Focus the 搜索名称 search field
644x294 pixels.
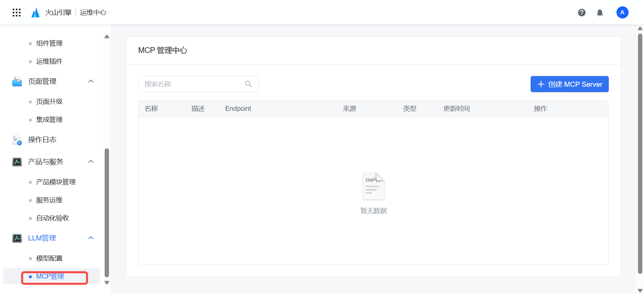pos(199,84)
